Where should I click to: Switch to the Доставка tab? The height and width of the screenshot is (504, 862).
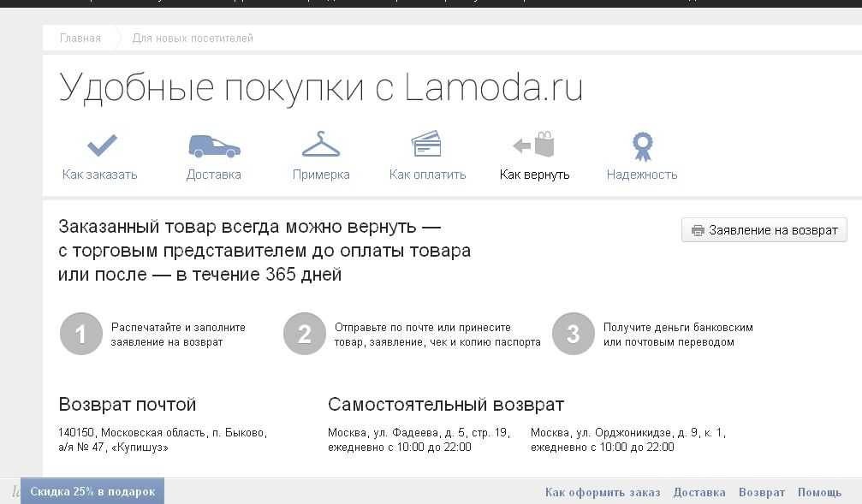pos(213,175)
